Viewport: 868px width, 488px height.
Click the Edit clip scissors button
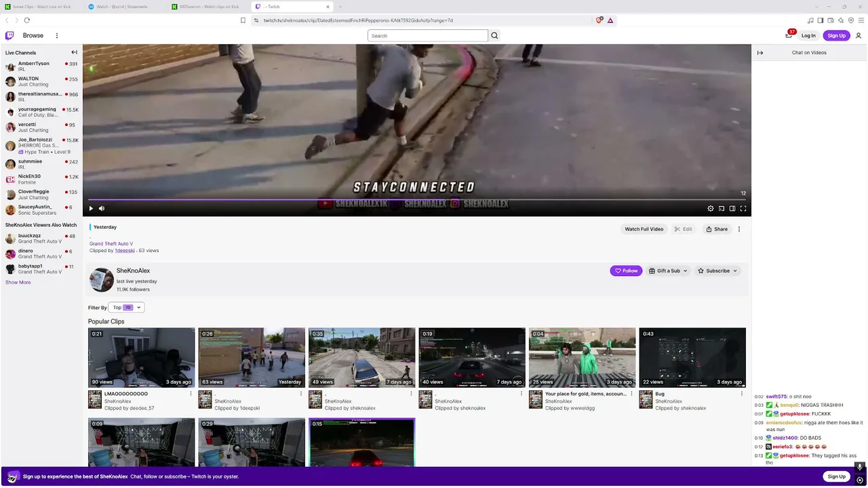pyautogui.click(x=683, y=229)
